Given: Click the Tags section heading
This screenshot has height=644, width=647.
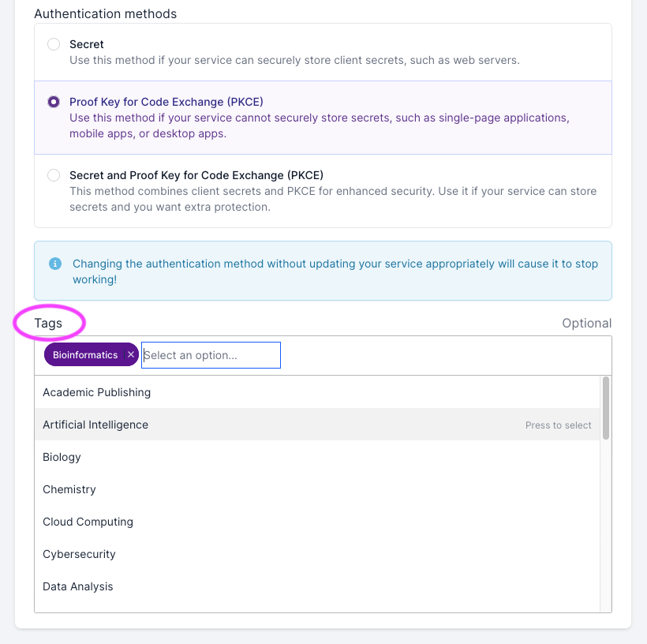Looking at the screenshot, I should [48, 323].
